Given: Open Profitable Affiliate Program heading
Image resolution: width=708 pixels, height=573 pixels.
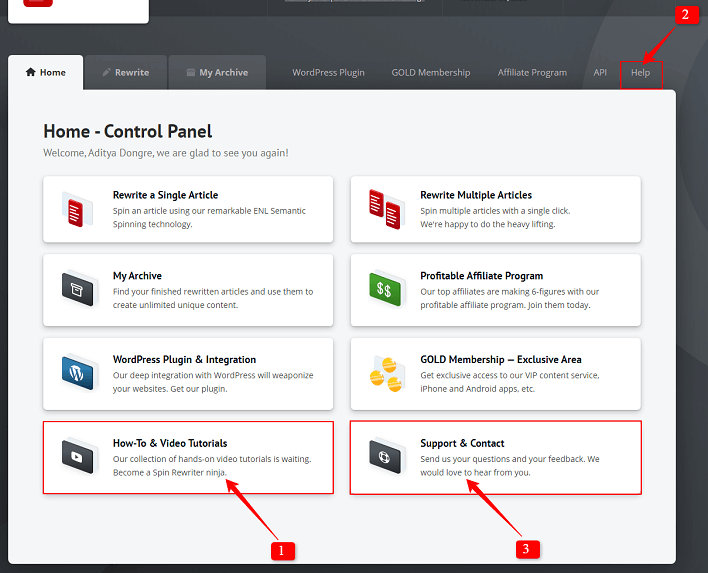Looking at the screenshot, I should pos(481,276).
